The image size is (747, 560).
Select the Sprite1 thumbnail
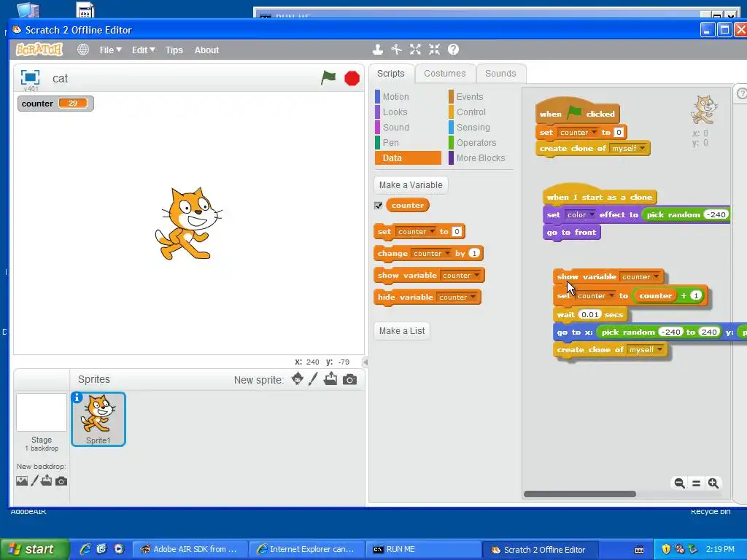click(98, 419)
